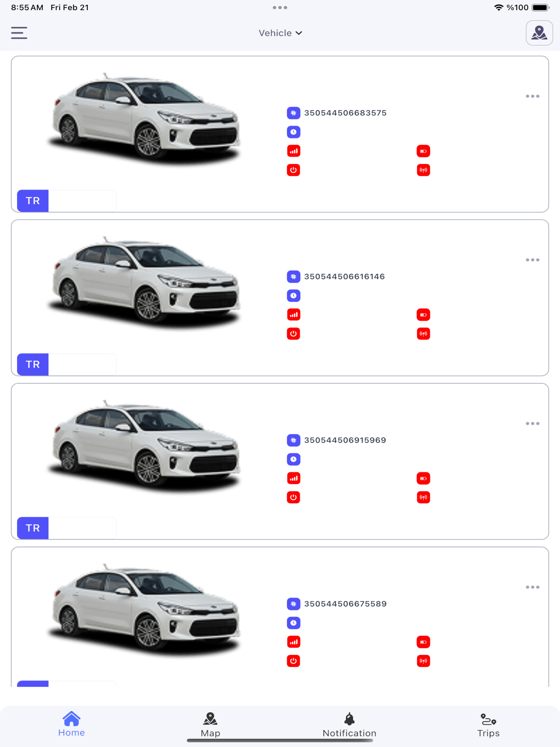
Task: Open the hamburger side menu
Action: 19,33
